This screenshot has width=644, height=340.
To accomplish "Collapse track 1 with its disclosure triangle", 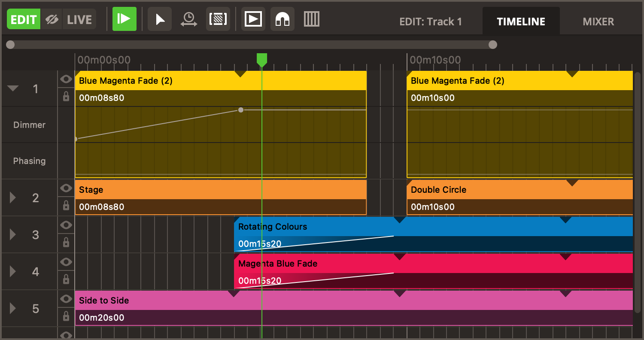I will [x=13, y=88].
